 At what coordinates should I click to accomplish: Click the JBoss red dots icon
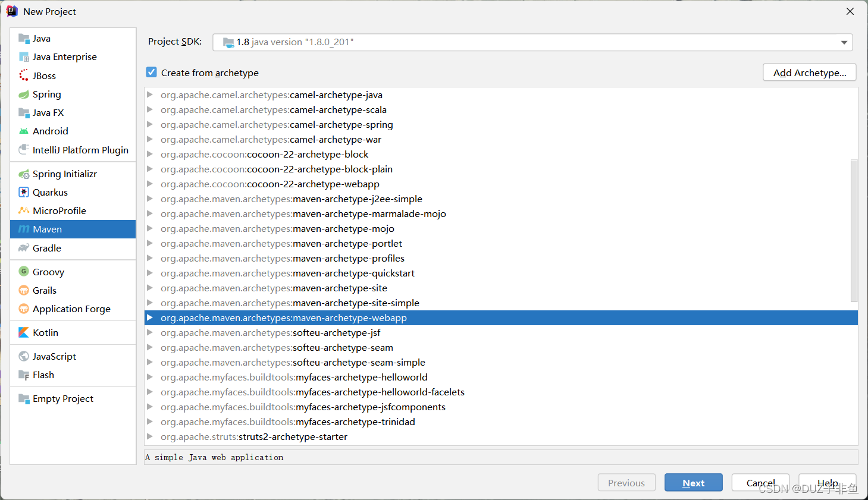(24, 76)
